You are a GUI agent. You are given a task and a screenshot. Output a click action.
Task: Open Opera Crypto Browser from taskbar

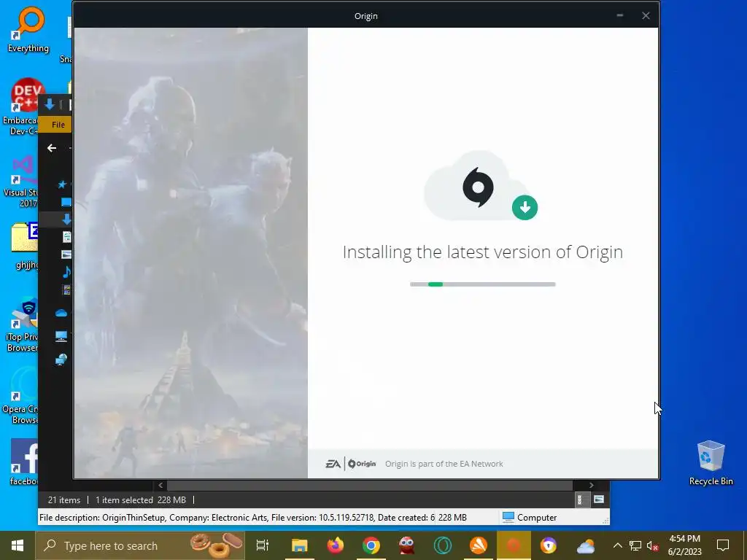(x=443, y=545)
